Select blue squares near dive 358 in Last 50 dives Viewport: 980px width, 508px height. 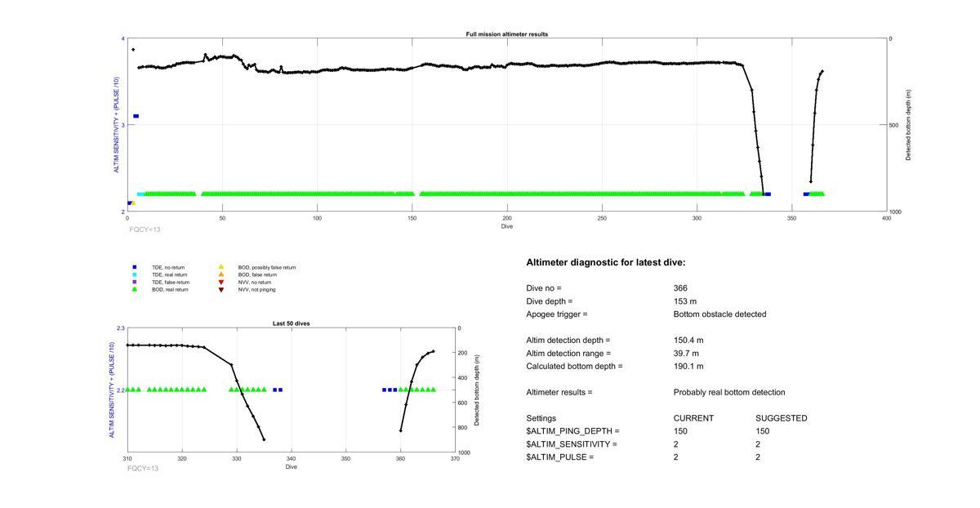pos(390,390)
